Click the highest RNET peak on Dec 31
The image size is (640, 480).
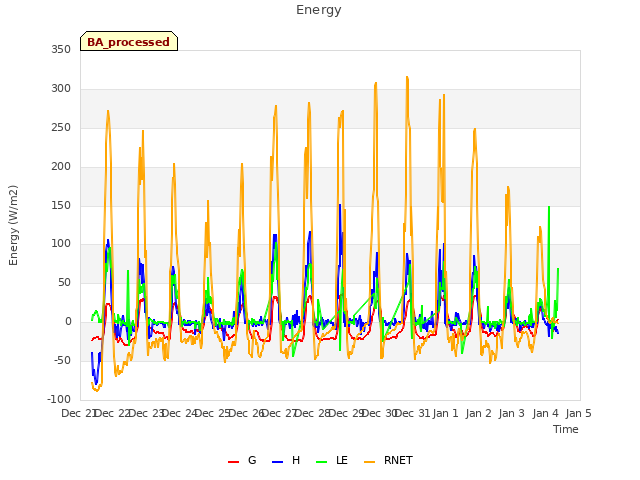coord(407,77)
